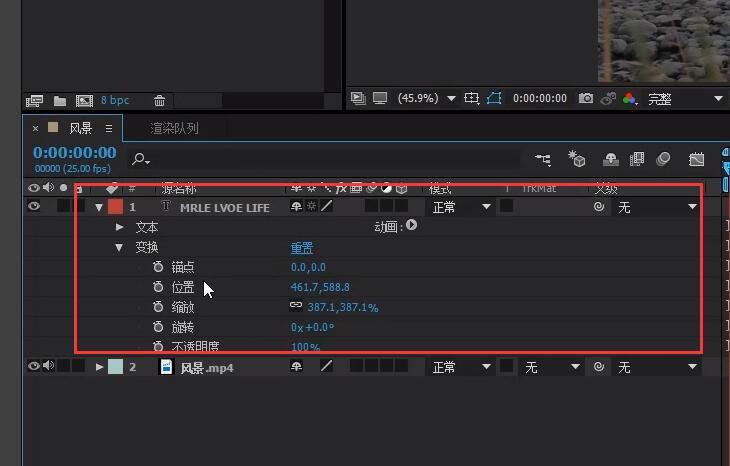Toggle shy switch on the MRLE LVOE LIFE layer
Screen dimensions: 730x466
(x=296, y=206)
